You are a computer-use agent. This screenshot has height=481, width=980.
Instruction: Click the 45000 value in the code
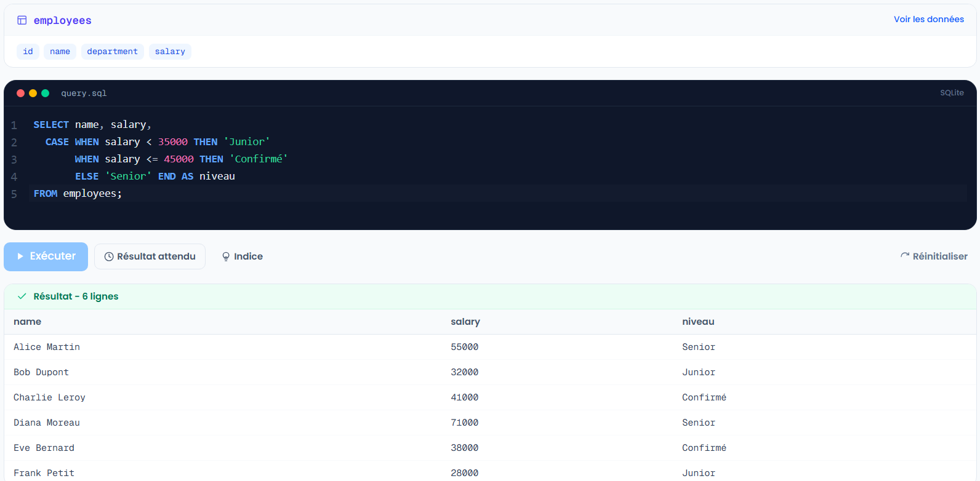(179, 159)
